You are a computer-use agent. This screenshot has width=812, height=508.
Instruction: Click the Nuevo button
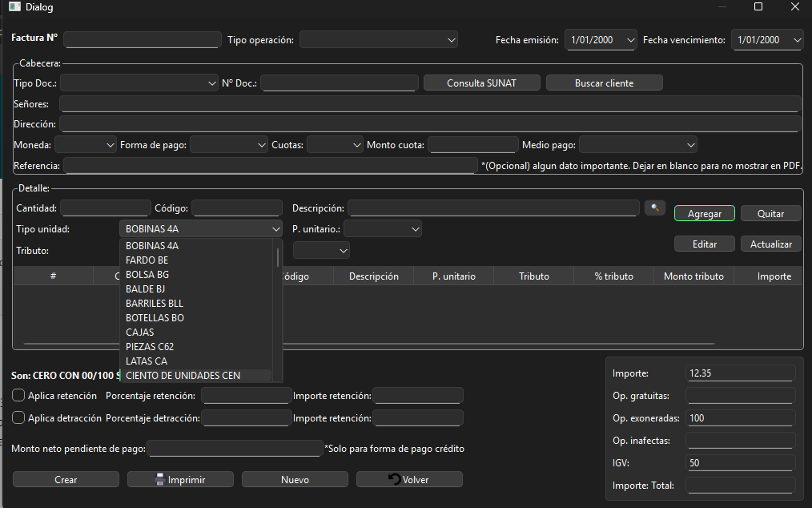point(295,479)
